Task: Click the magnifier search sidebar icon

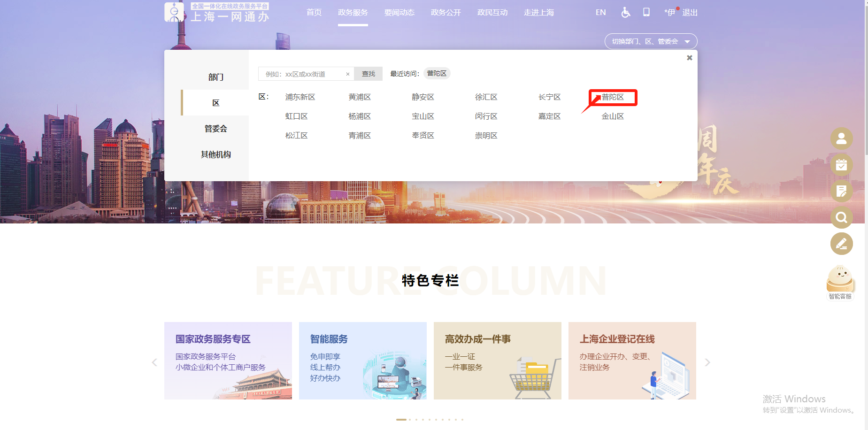Action: tap(841, 217)
